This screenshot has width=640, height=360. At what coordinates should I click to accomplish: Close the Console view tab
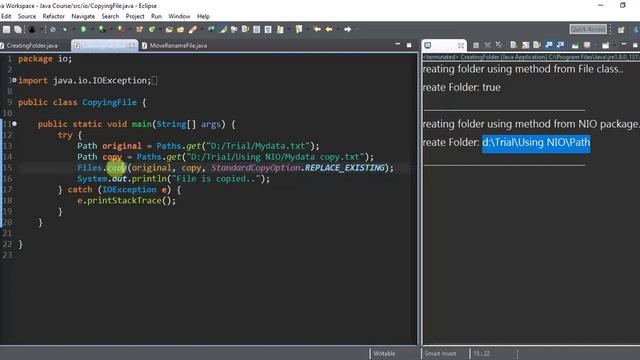click(x=461, y=45)
